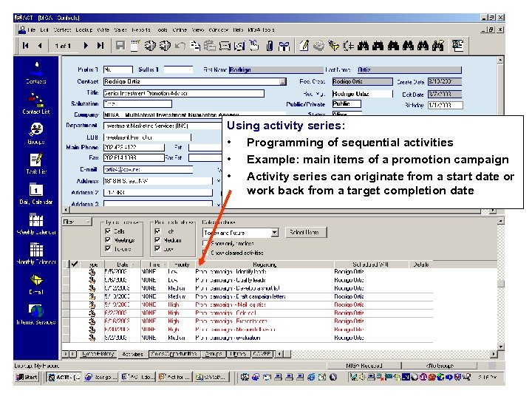Sort activities by the Date column header

pos(122,265)
